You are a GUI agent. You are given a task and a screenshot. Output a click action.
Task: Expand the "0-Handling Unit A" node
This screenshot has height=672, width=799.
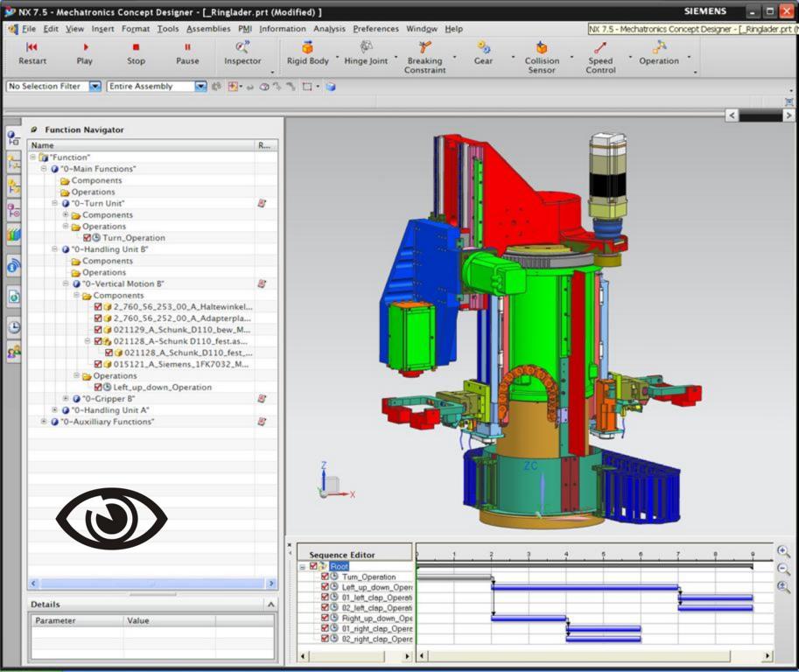click(x=54, y=410)
